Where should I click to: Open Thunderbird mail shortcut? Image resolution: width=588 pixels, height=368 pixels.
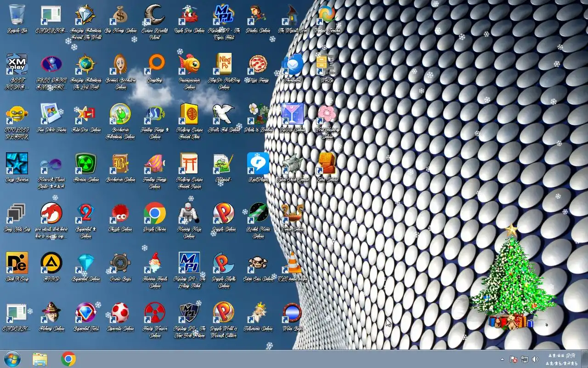(x=293, y=64)
